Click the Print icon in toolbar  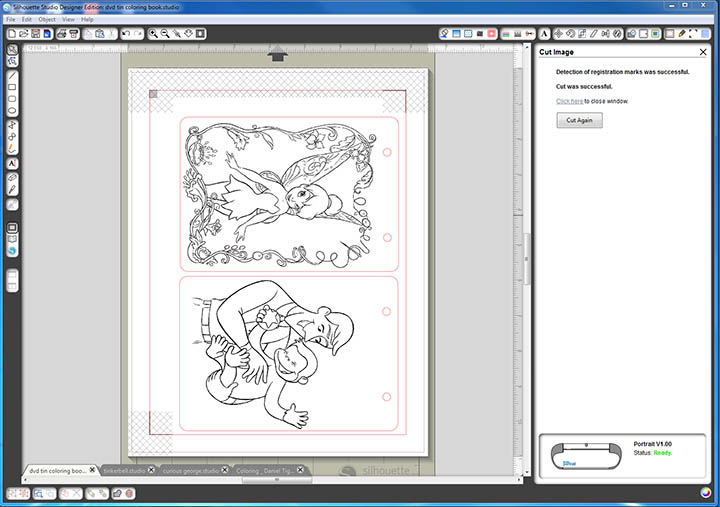pyautogui.click(x=62, y=34)
